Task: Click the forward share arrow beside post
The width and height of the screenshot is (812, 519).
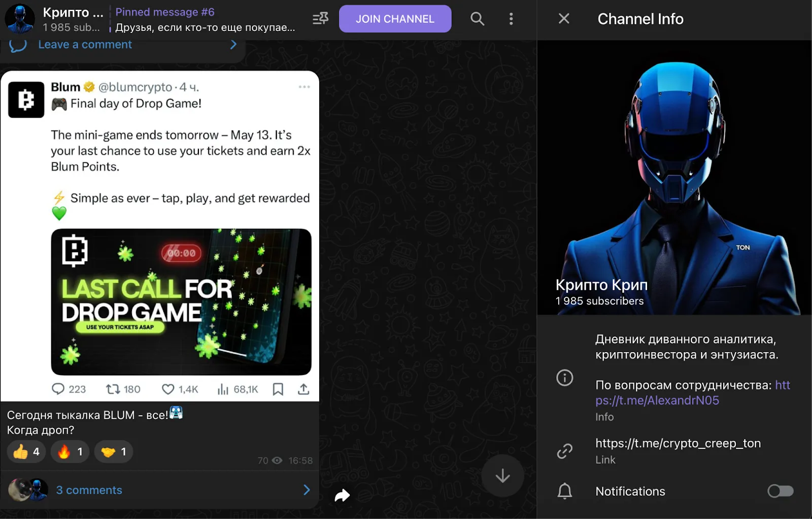Action: click(x=343, y=495)
